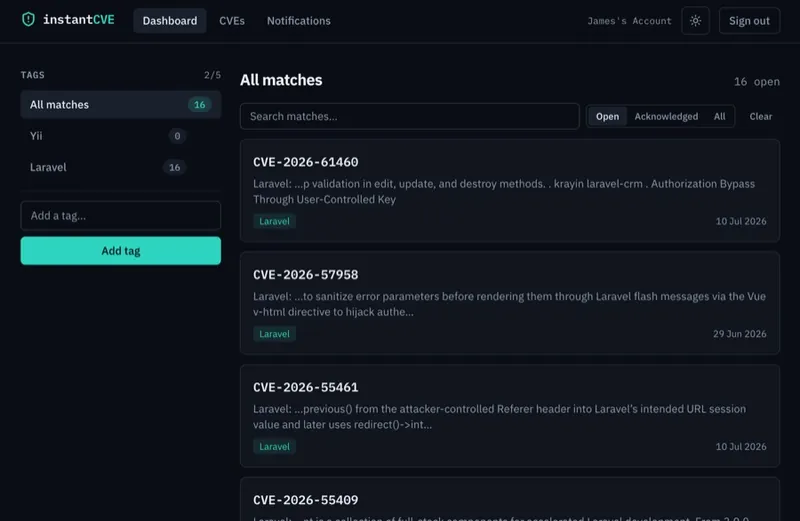This screenshot has width=800, height=521.
Task: Click the Laravel tag badge on CVE-2026-55461
Action: tap(274, 446)
